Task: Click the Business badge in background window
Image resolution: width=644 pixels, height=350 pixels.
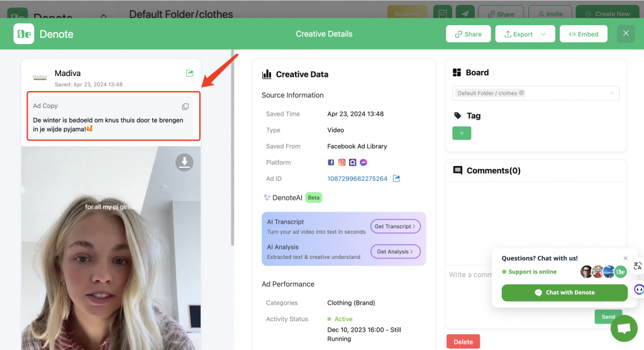Action: coord(407,13)
